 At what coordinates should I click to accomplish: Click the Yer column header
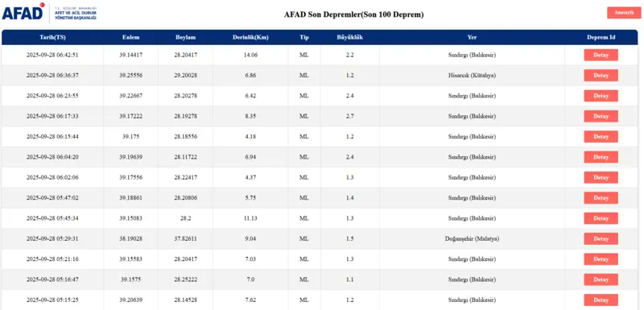tap(472, 37)
